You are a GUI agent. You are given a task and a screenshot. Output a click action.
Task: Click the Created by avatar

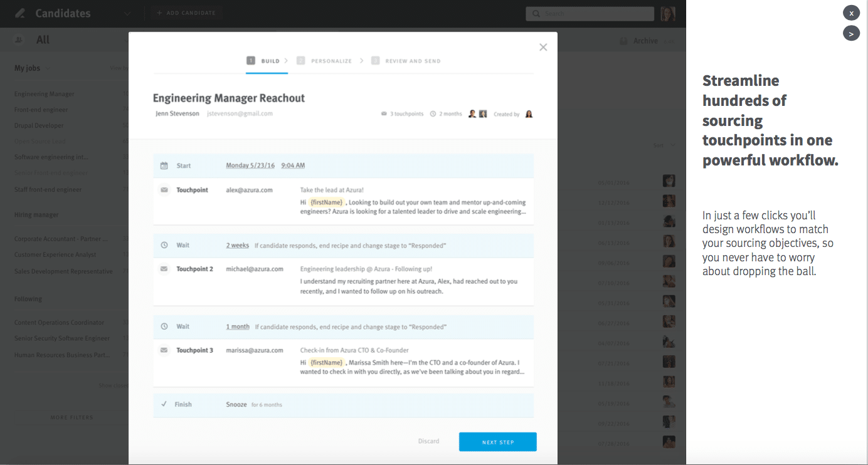click(529, 114)
